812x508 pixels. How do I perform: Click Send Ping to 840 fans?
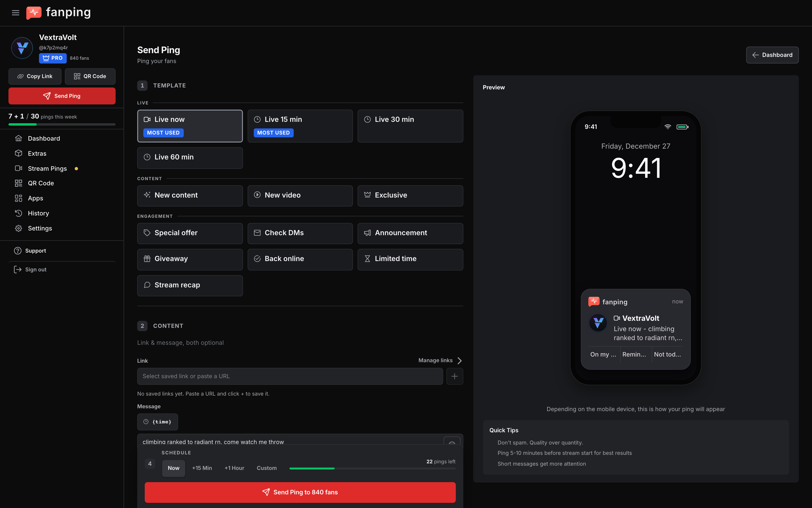tap(300, 492)
